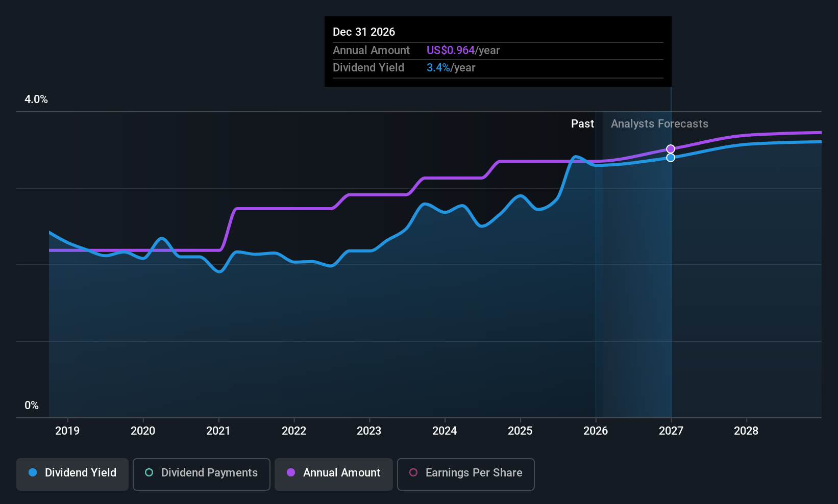
Task: Click the Past label on chart
Action: pyautogui.click(x=582, y=124)
